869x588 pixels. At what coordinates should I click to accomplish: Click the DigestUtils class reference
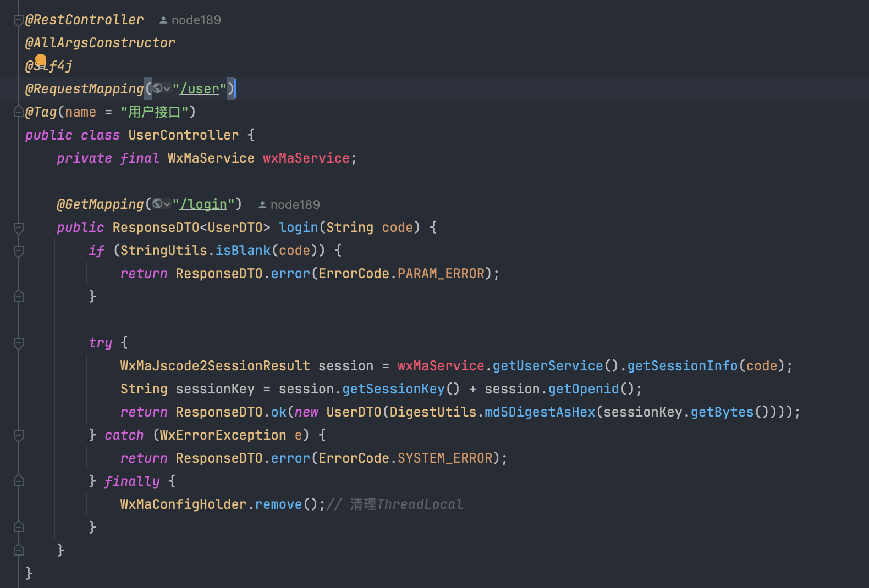click(433, 412)
